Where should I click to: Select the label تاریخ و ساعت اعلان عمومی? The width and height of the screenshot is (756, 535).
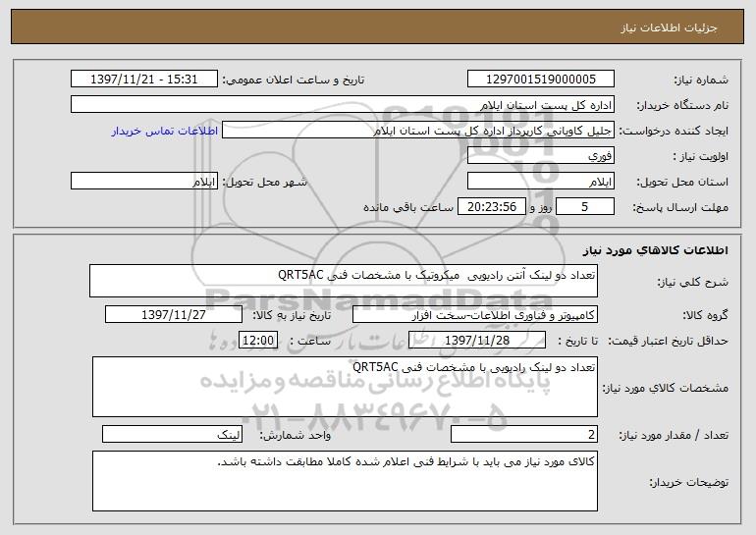pyautogui.click(x=294, y=80)
